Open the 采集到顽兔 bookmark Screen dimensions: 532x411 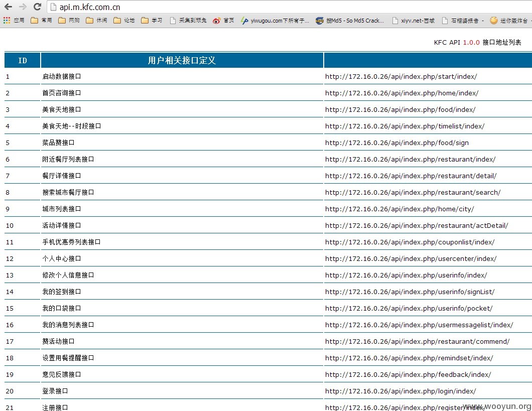(x=188, y=21)
